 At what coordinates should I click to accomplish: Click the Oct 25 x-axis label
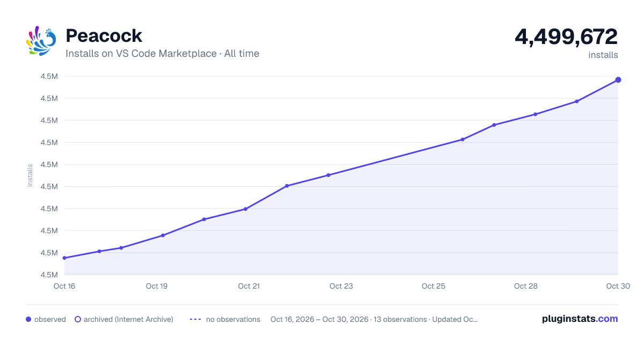point(434,286)
